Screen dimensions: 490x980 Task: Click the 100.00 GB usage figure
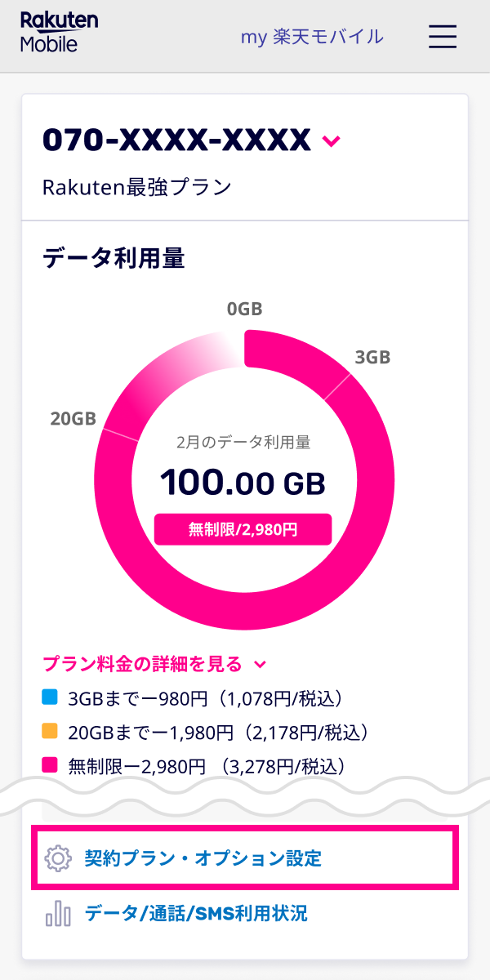pos(243,483)
